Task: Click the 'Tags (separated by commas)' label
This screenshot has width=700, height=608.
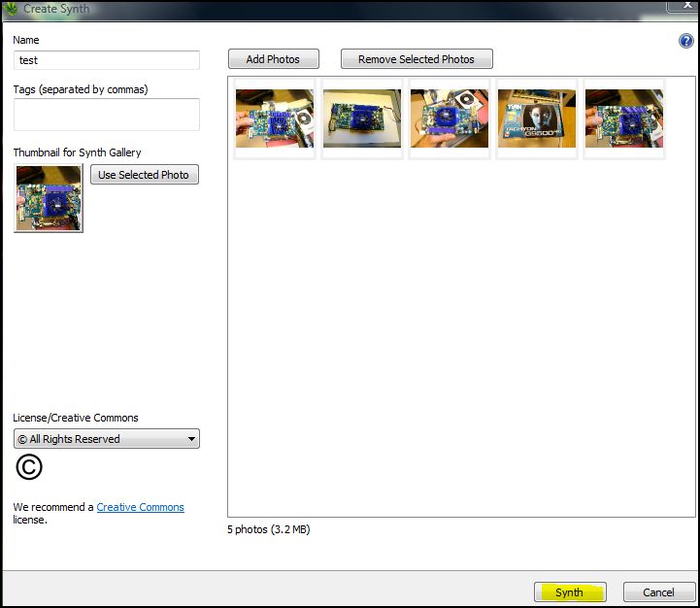Action: click(81, 89)
